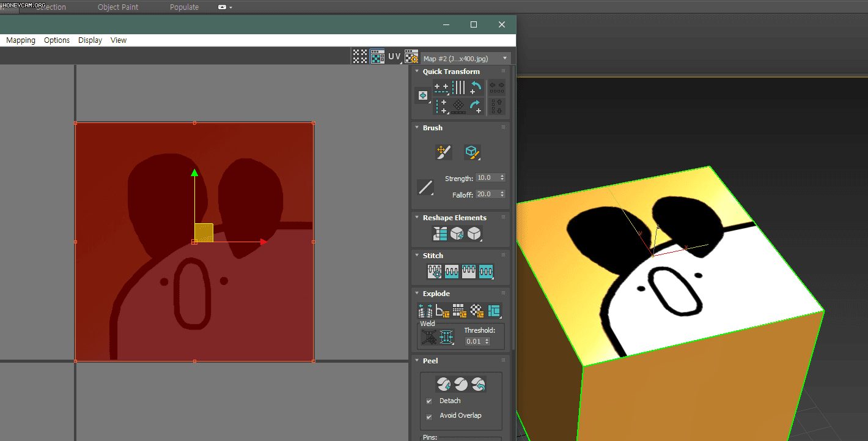Click the Brush Falloff value field
The height and width of the screenshot is (441, 868).
pos(487,194)
